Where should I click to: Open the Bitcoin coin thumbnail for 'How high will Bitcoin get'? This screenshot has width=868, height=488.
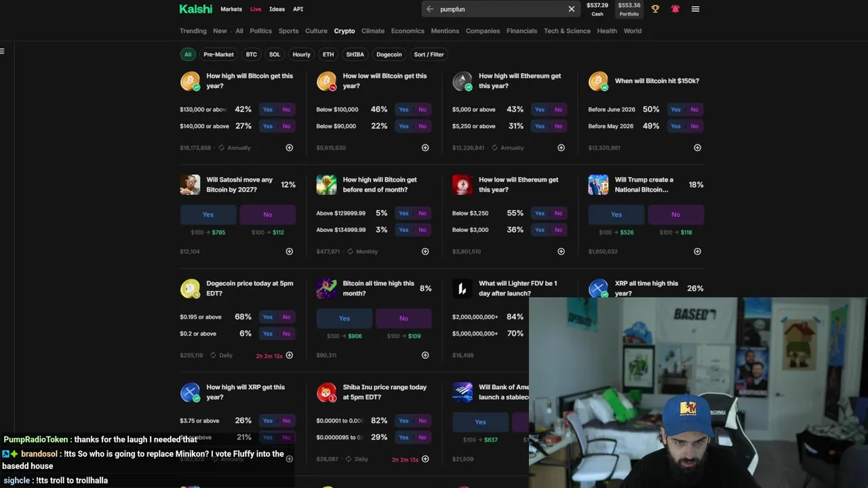[x=191, y=81]
